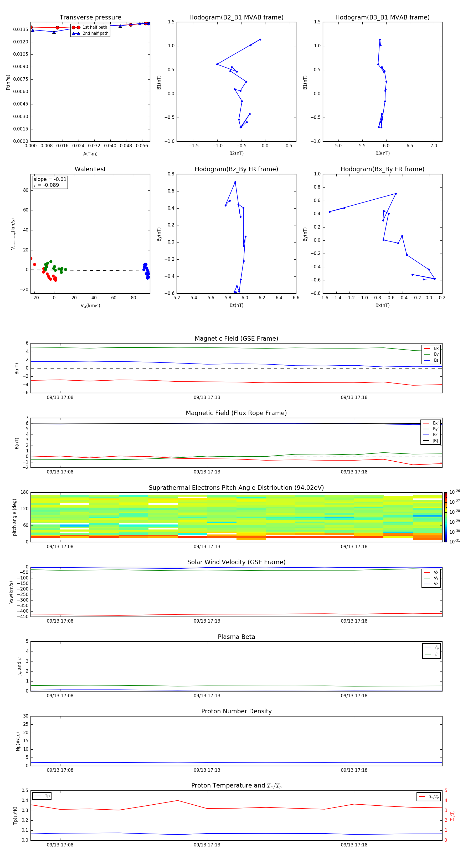The height and width of the screenshot is (868, 473).
Task: Click the 'pitch angle (deg)' y-axis label
Action: tap(14, 517)
